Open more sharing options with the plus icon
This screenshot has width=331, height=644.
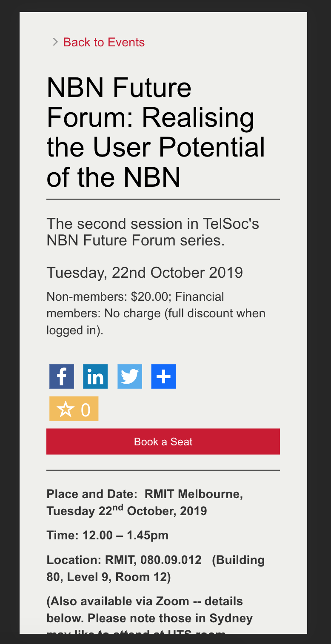coord(163,376)
